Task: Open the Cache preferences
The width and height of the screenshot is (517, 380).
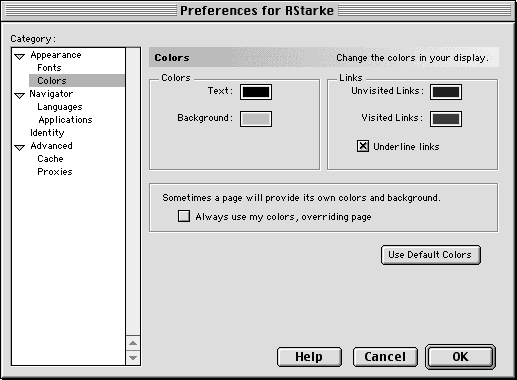Action: tap(50, 159)
